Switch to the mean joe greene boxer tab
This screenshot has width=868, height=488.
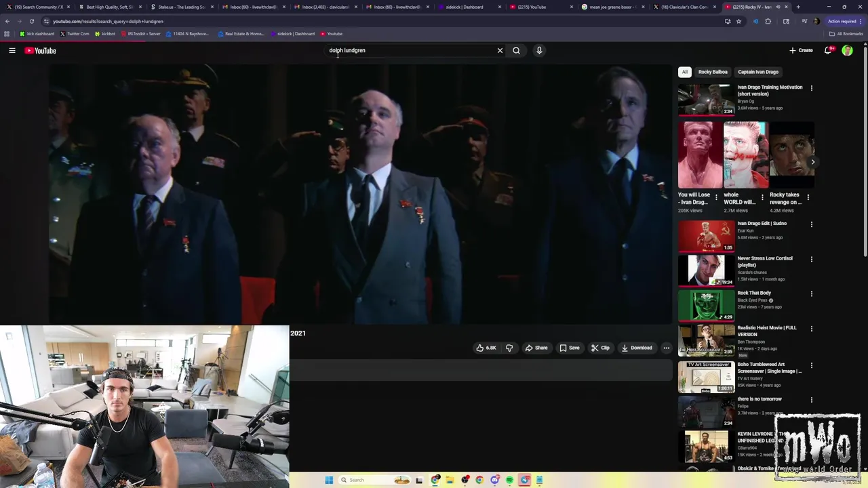614,7
